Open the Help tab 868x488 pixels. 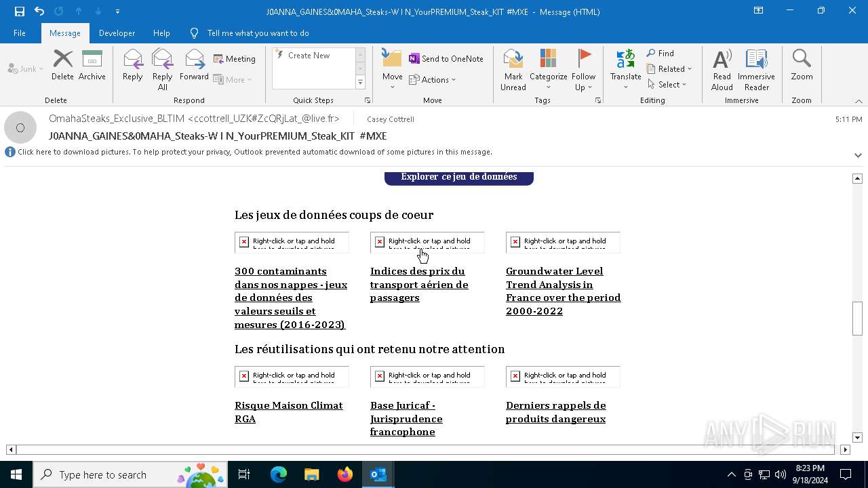pos(161,33)
